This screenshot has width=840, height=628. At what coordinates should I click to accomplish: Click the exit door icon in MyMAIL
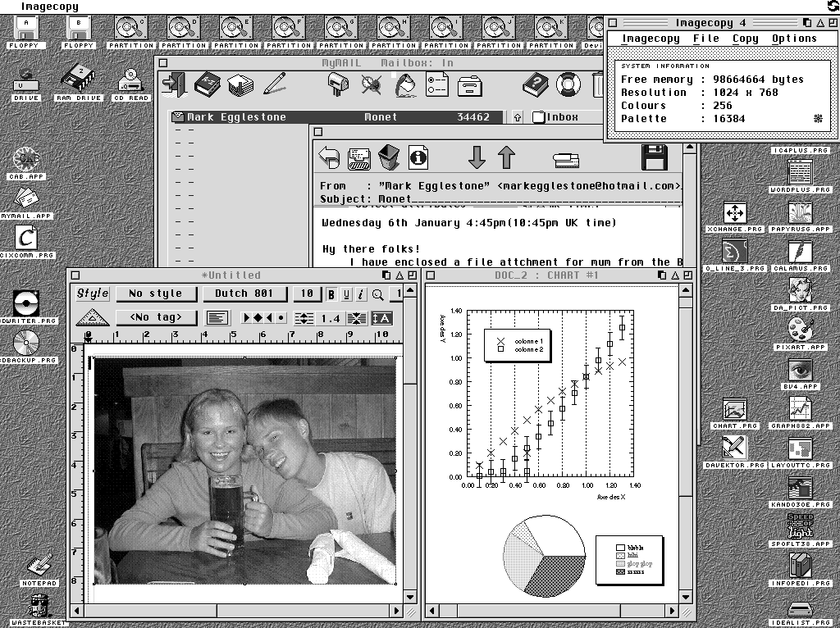coord(174,85)
